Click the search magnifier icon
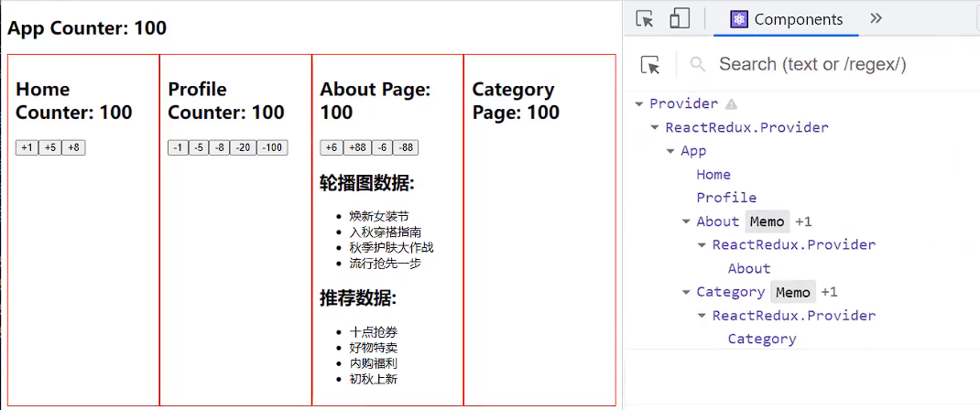Image resolution: width=980 pixels, height=410 pixels. click(x=698, y=64)
